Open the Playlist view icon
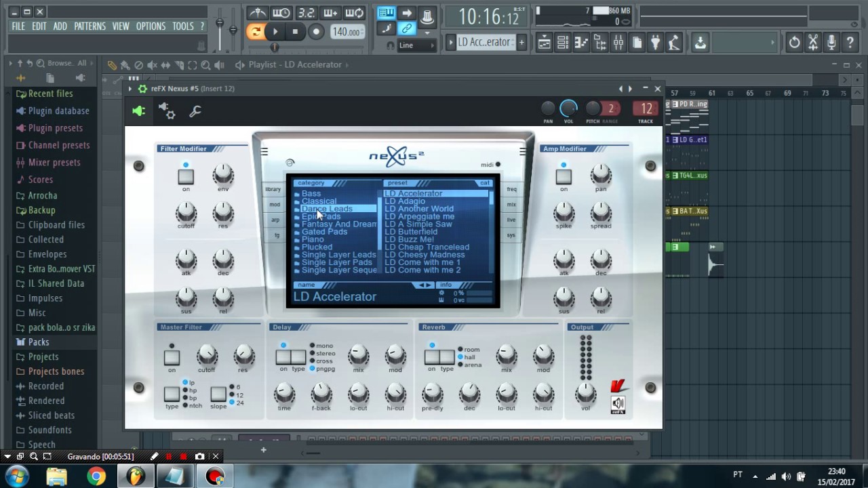 tap(545, 43)
